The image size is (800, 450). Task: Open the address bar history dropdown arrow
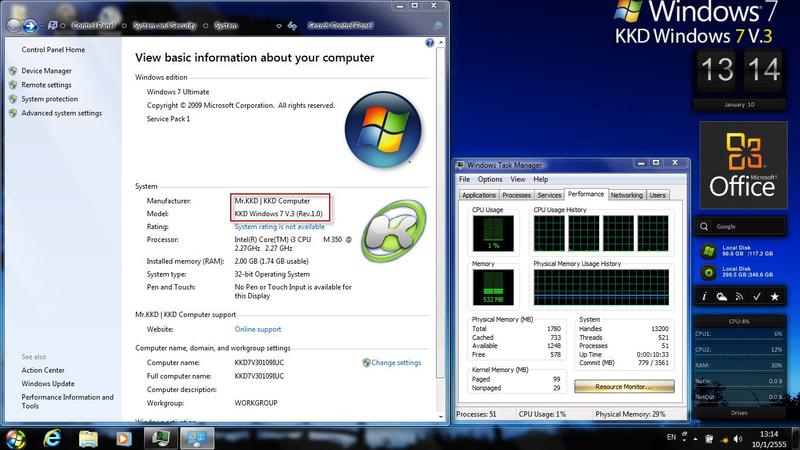click(x=279, y=26)
